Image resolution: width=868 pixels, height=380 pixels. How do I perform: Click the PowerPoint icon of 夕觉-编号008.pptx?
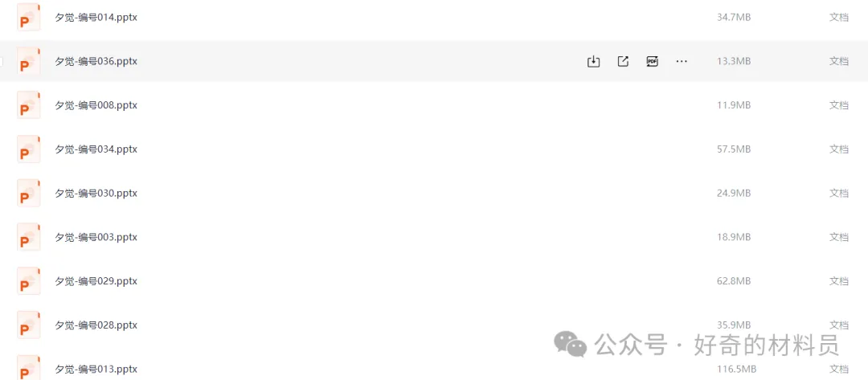point(29,105)
